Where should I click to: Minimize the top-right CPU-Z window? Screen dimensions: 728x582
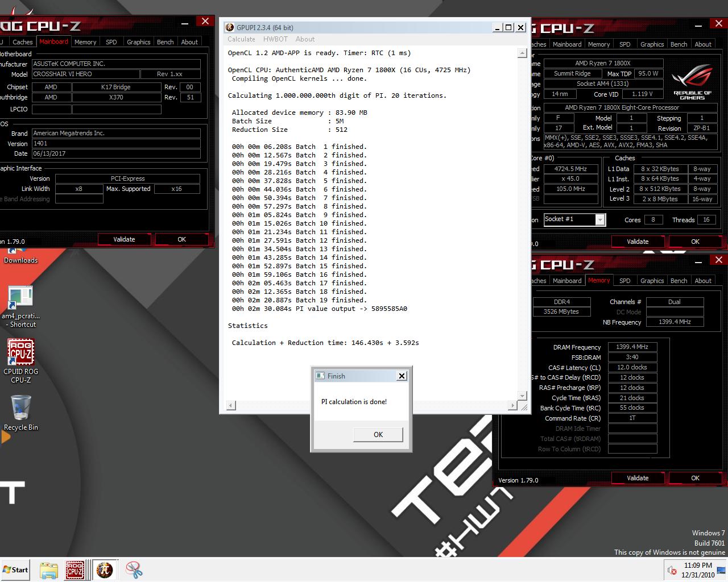pyautogui.click(x=698, y=26)
